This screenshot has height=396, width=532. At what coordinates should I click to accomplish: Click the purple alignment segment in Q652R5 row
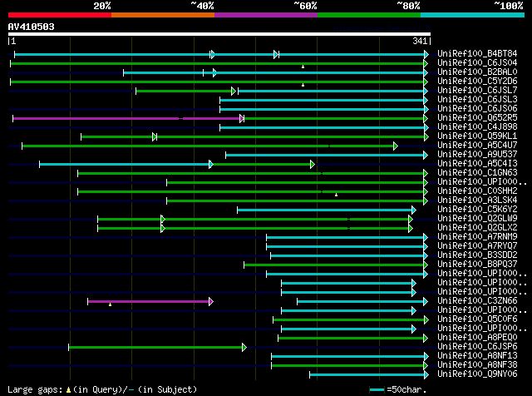[127, 118]
